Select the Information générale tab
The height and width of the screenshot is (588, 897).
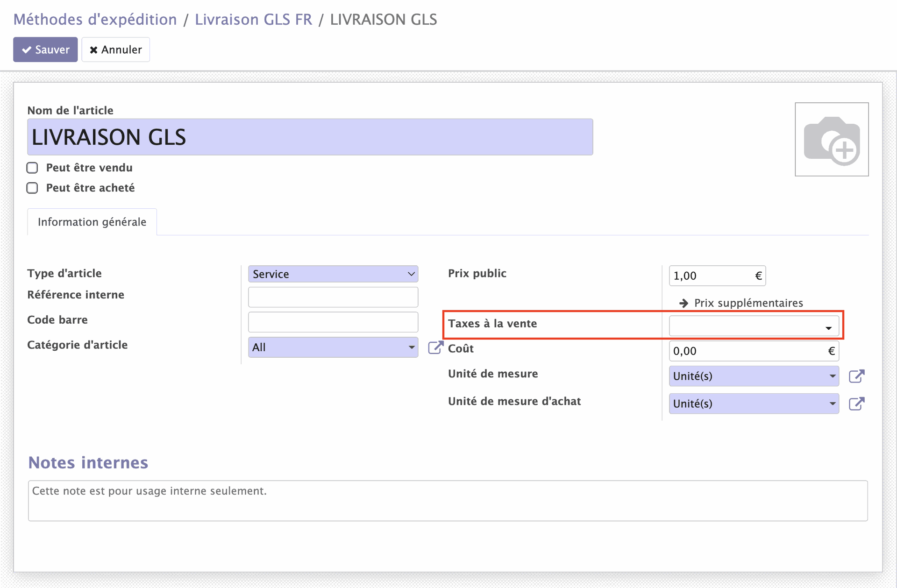92,222
